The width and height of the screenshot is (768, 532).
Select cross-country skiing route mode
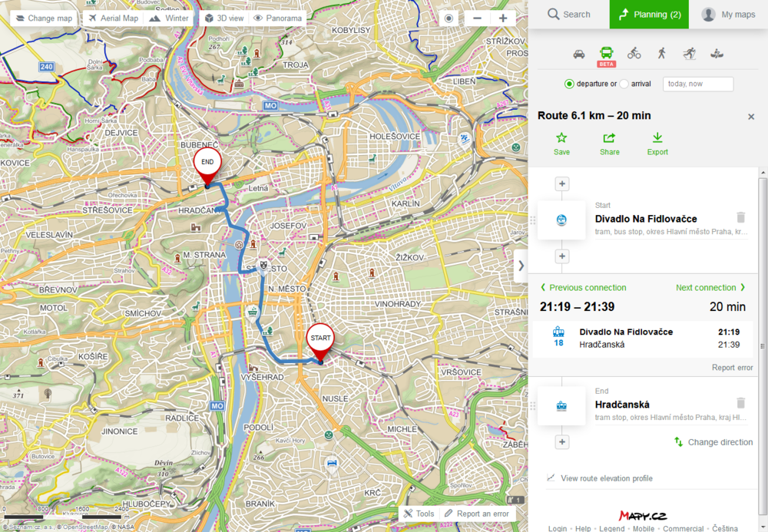coord(689,53)
